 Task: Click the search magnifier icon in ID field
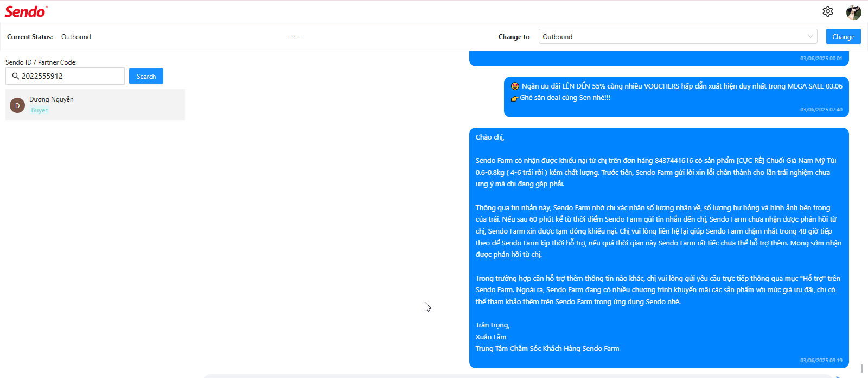16,76
